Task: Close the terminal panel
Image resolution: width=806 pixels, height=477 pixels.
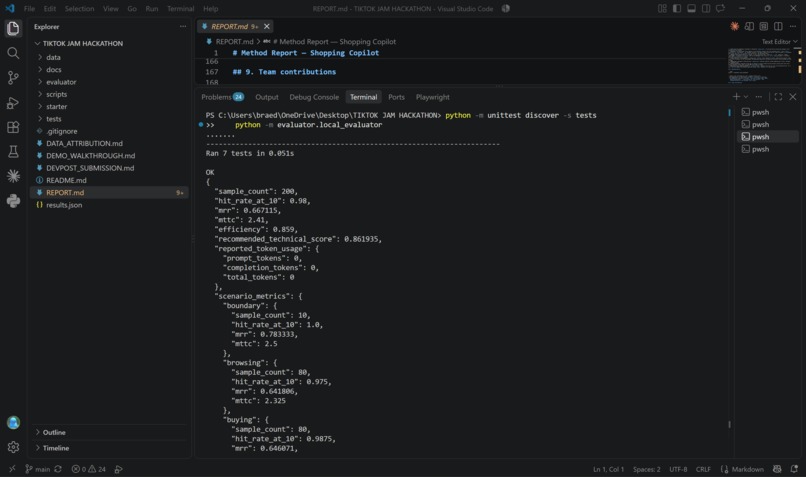Action: [793, 97]
